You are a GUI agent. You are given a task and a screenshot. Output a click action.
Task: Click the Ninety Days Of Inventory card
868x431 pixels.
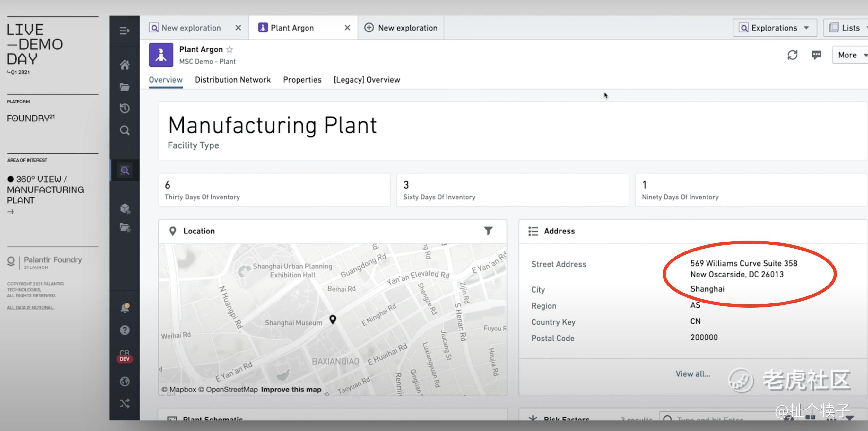coord(751,190)
